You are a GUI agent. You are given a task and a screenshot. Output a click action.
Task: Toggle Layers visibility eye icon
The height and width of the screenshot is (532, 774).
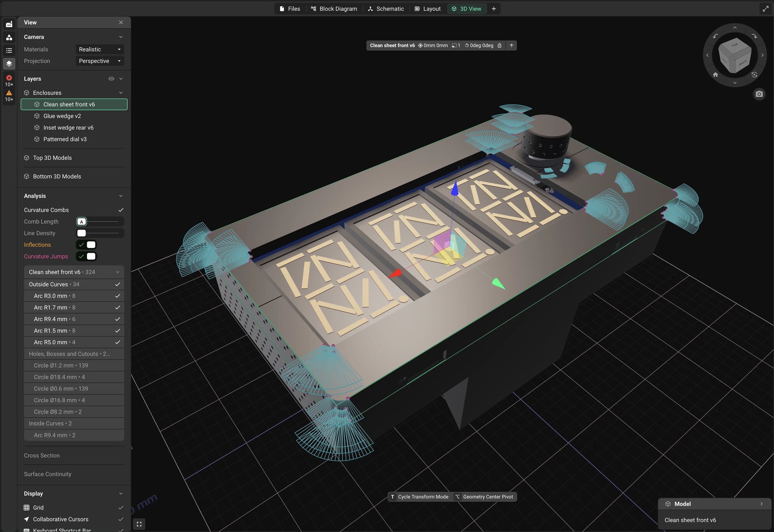tap(111, 79)
